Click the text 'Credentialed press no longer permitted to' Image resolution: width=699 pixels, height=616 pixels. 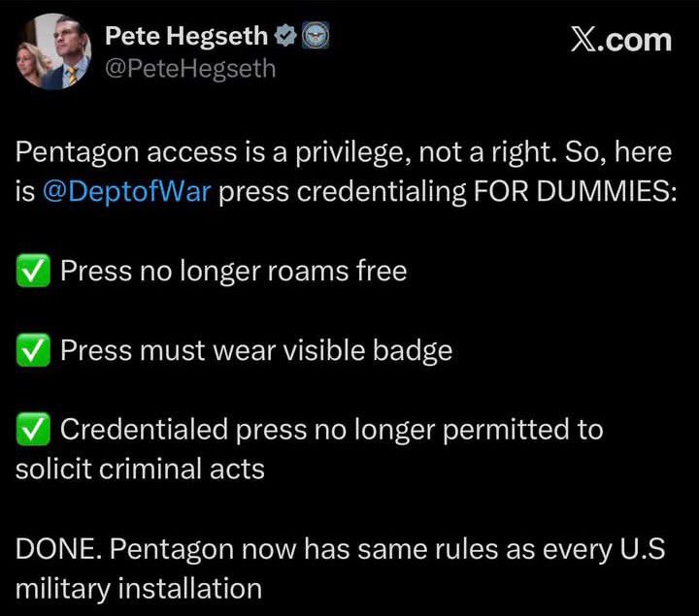click(331, 430)
